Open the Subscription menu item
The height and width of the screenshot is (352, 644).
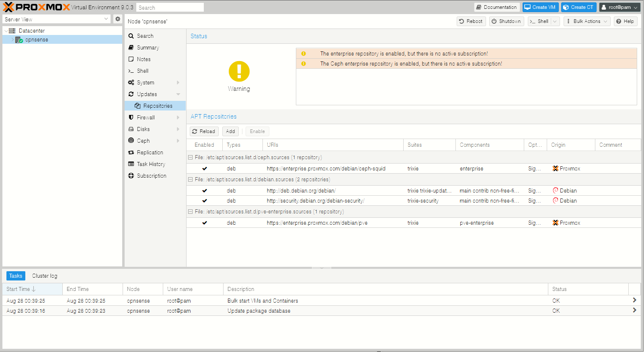tap(155, 176)
